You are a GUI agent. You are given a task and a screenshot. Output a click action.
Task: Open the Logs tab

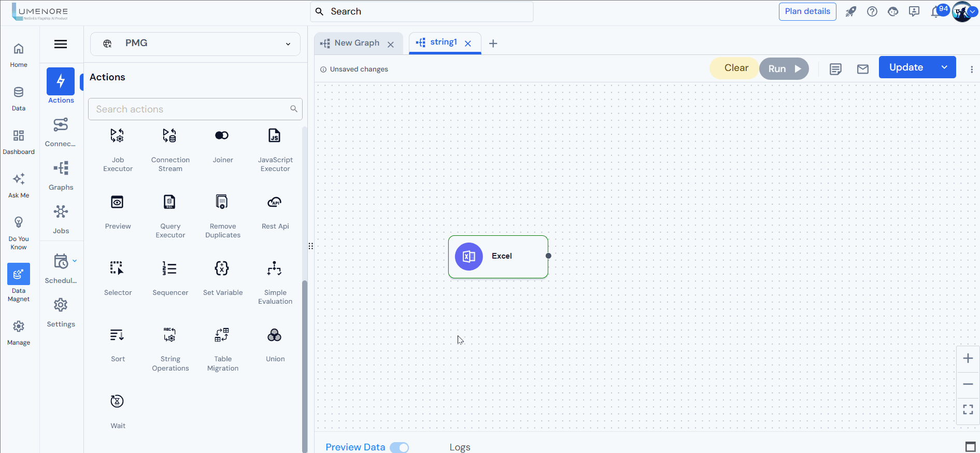(x=460, y=447)
